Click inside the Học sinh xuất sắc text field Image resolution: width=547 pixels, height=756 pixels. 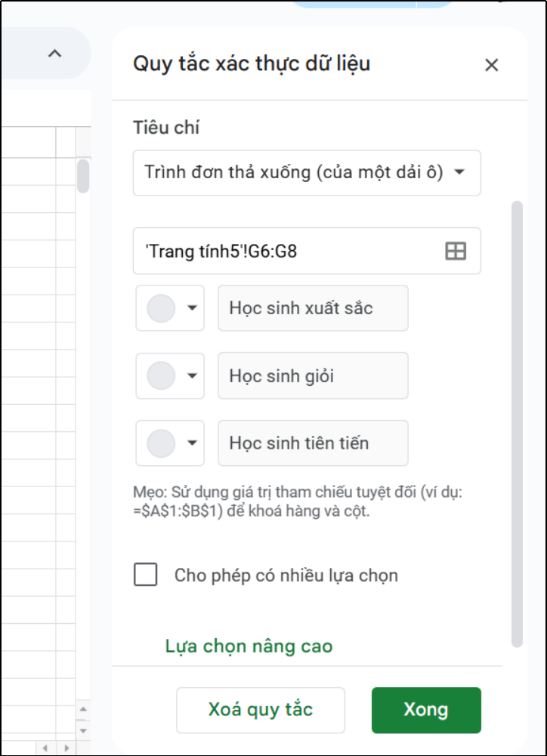click(x=313, y=307)
